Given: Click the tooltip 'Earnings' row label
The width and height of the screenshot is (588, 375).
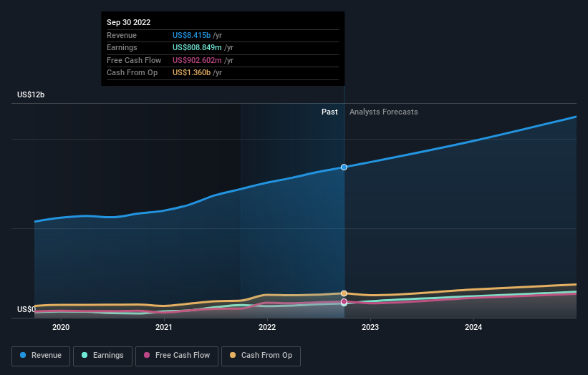Looking at the screenshot, I should [x=122, y=47].
